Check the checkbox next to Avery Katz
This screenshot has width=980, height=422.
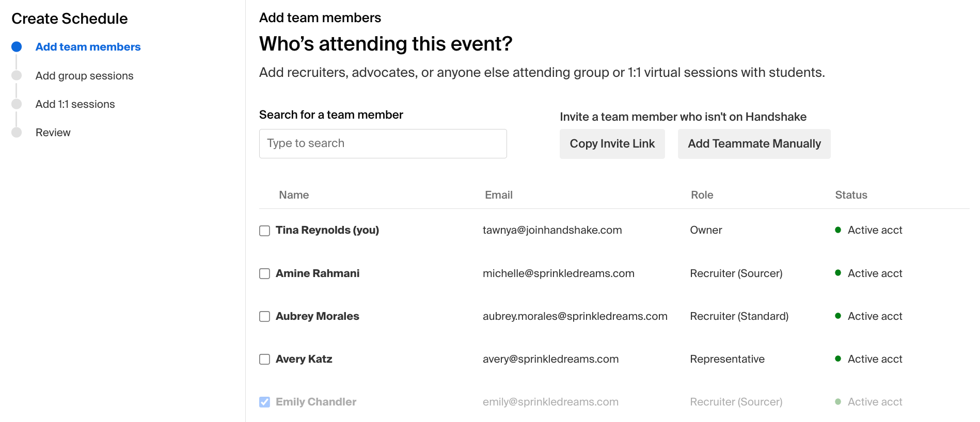click(264, 359)
